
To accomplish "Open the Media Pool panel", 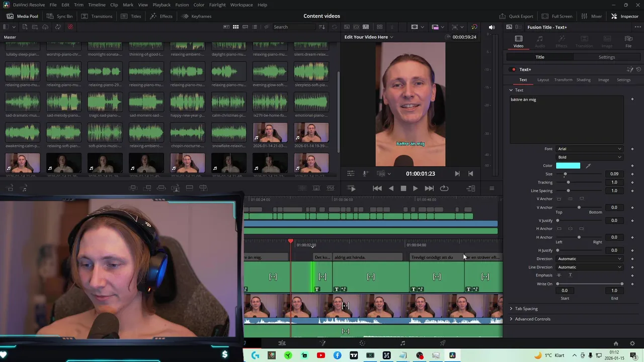I will pyautogui.click(x=22, y=16).
